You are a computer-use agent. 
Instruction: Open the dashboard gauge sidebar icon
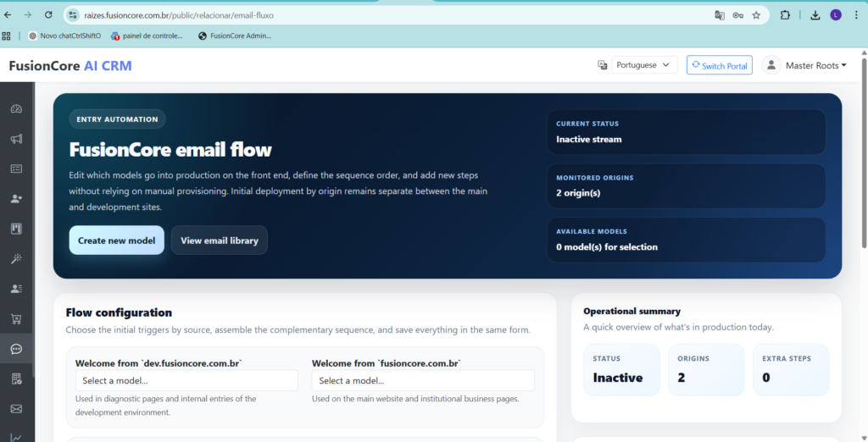16,108
